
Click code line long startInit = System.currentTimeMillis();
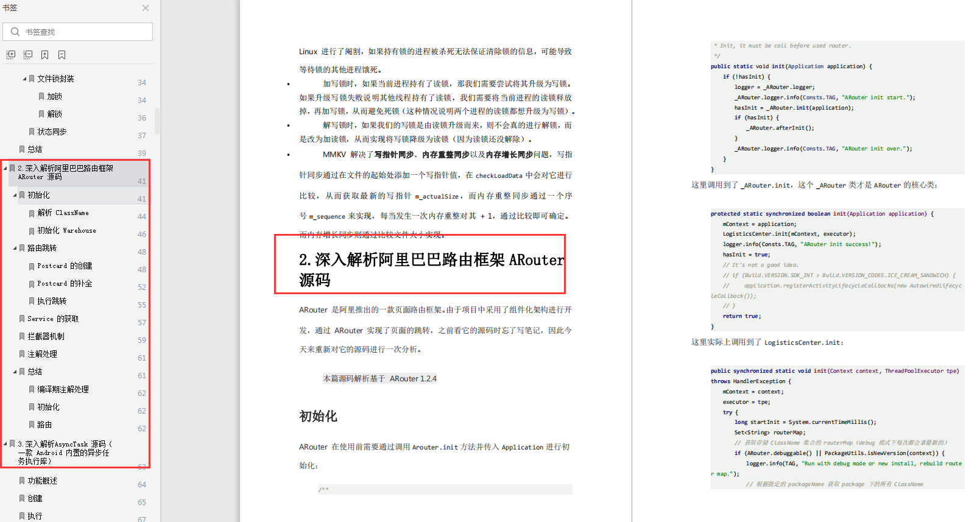pyautogui.click(x=805, y=422)
